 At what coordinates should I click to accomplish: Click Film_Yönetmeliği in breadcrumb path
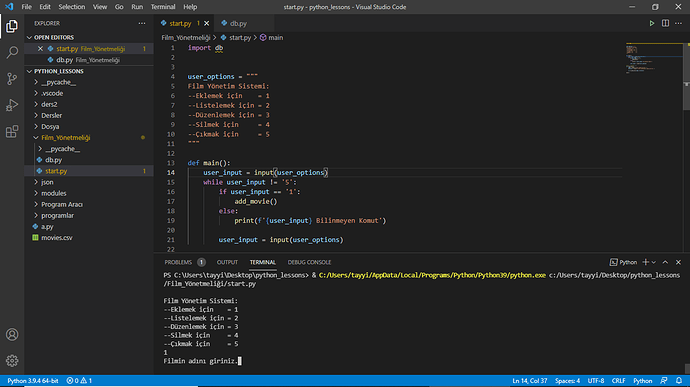[x=186, y=37]
